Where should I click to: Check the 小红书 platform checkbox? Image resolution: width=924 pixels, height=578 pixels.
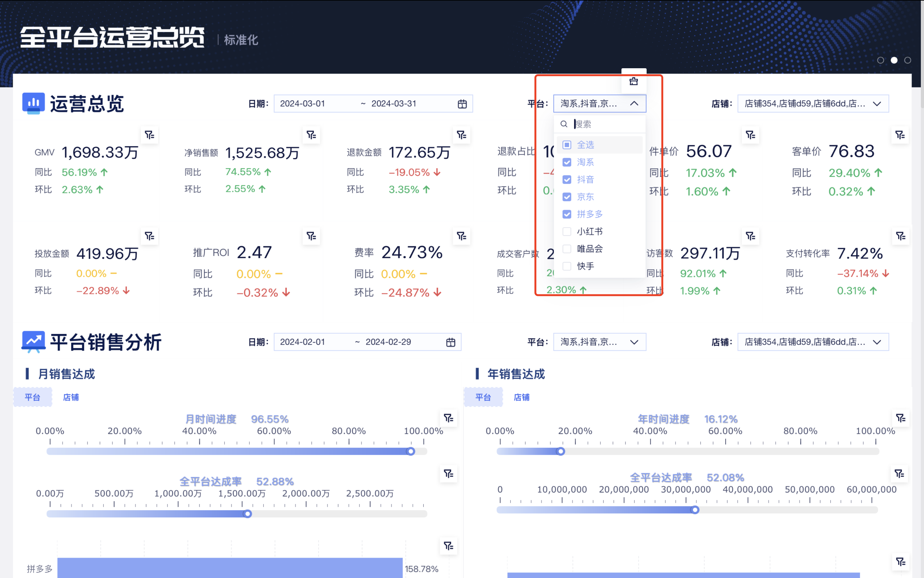click(566, 231)
